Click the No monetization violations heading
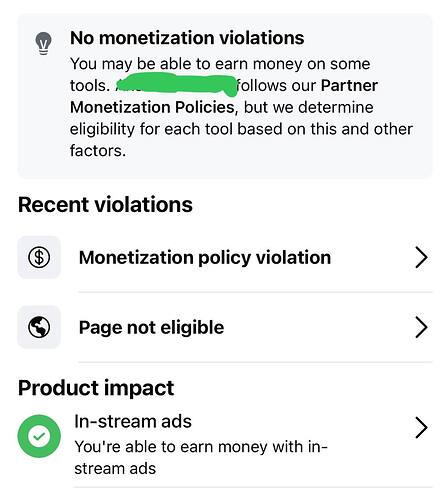 click(x=187, y=38)
